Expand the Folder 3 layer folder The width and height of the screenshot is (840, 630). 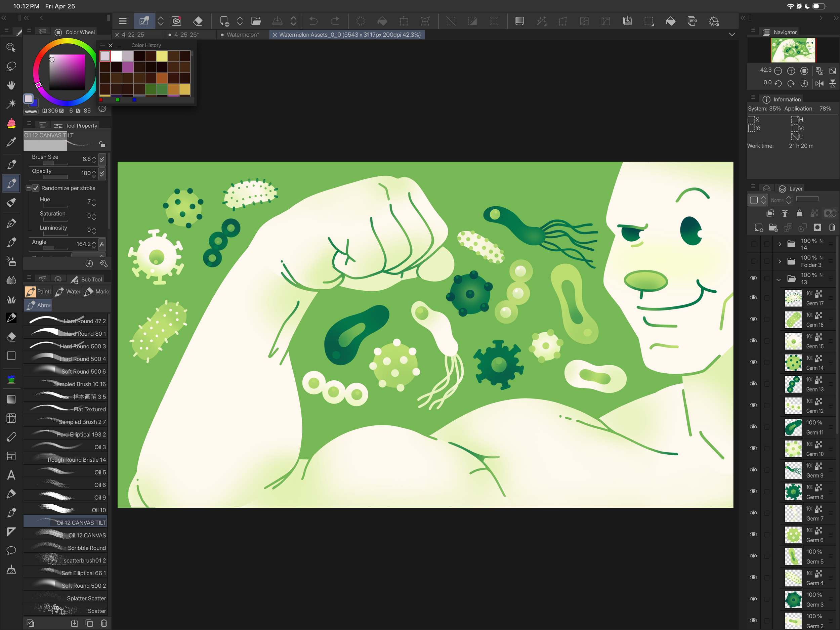(x=779, y=261)
